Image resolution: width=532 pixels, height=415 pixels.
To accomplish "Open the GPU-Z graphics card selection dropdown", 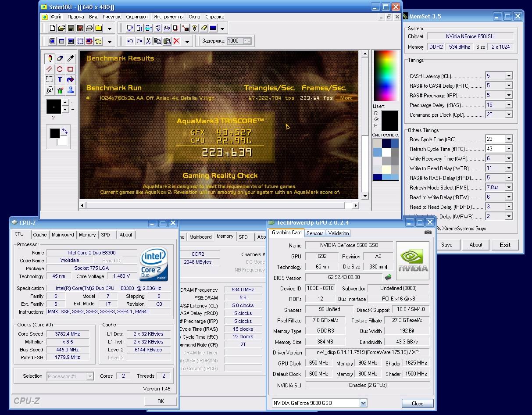I will [x=363, y=403].
